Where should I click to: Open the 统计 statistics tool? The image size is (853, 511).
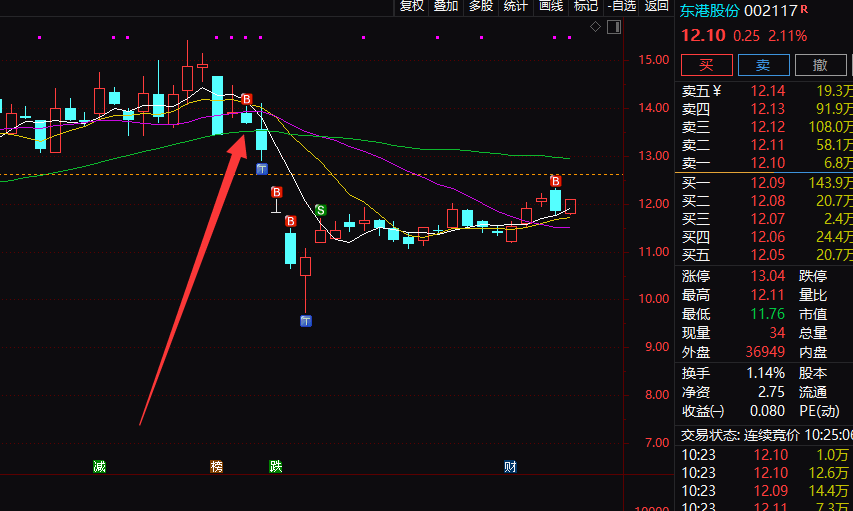pyautogui.click(x=515, y=6)
